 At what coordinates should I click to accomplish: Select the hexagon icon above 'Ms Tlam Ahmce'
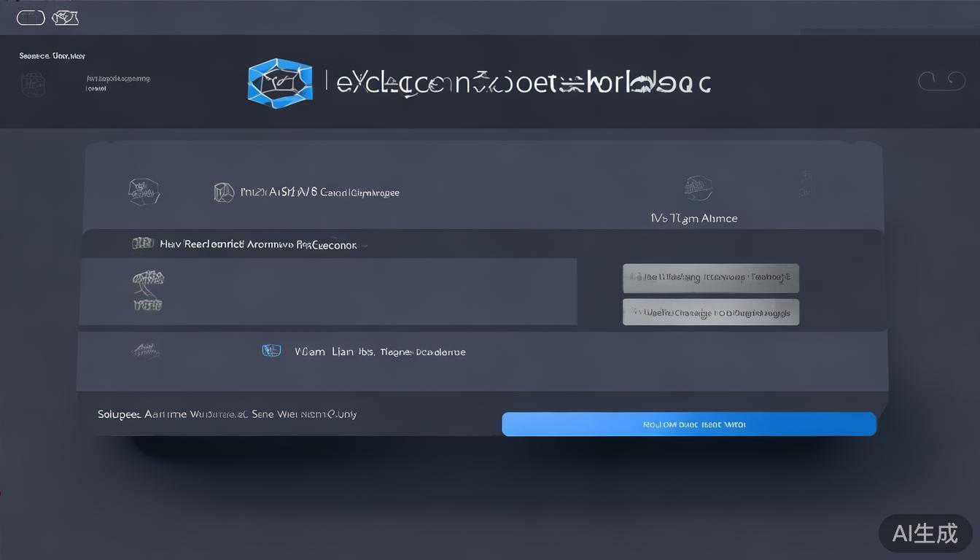tap(699, 187)
